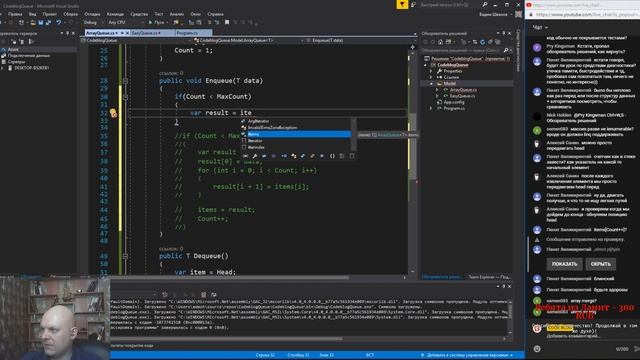Collapse the Dequeue method at line 49
This screenshot has width=640, height=360.
click(125, 256)
